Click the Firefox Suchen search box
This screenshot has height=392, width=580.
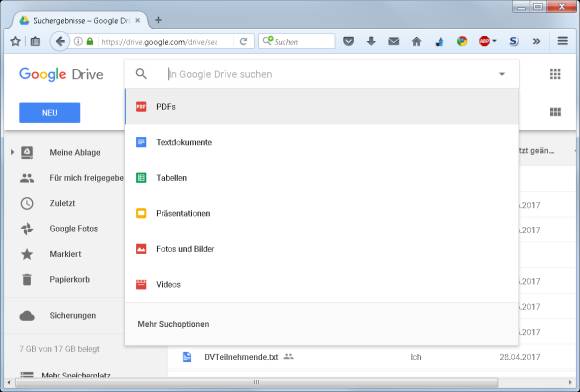pyautogui.click(x=297, y=41)
